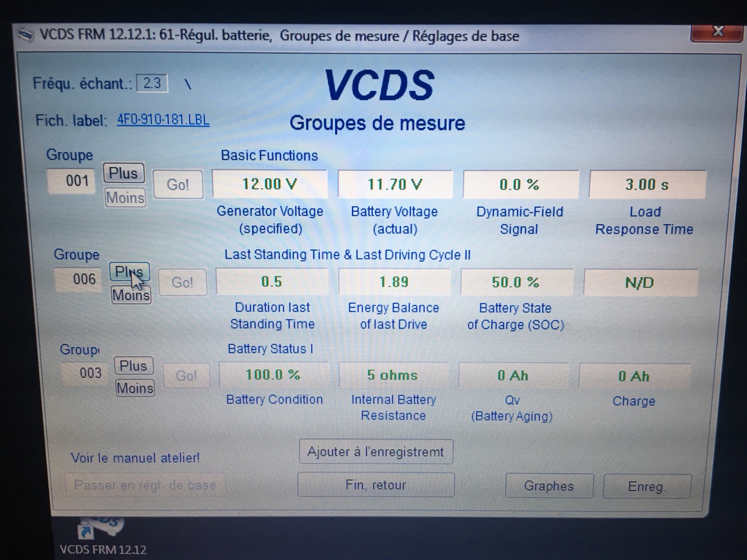The height and width of the screenshot is (560, 747).
Task: Decrease group 001 with Moins button
Action: (x=125, y=198)
